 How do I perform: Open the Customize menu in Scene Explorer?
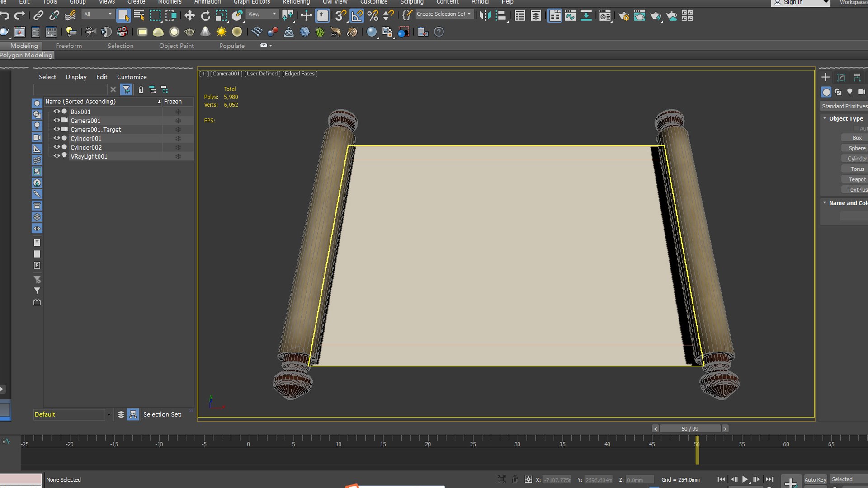(132, 77)
